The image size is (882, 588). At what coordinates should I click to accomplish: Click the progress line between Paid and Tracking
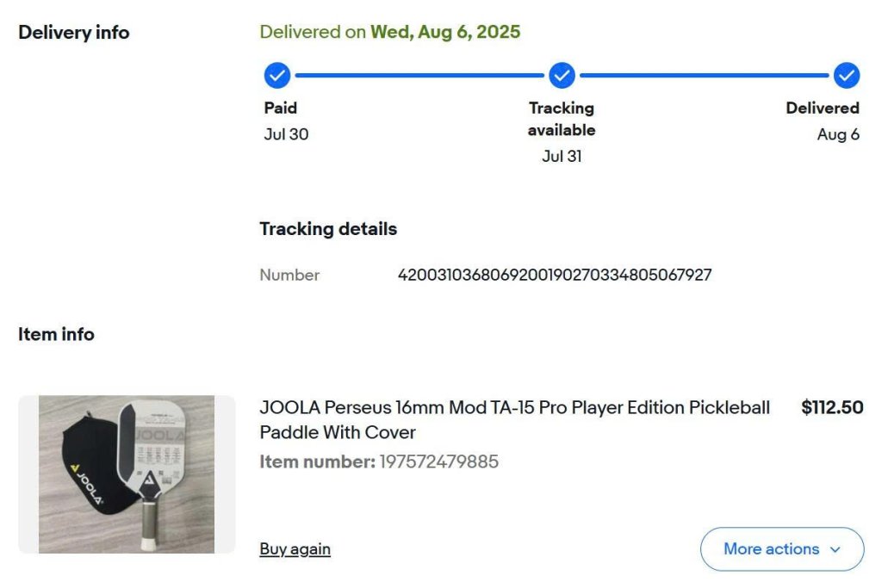[419, 76]
